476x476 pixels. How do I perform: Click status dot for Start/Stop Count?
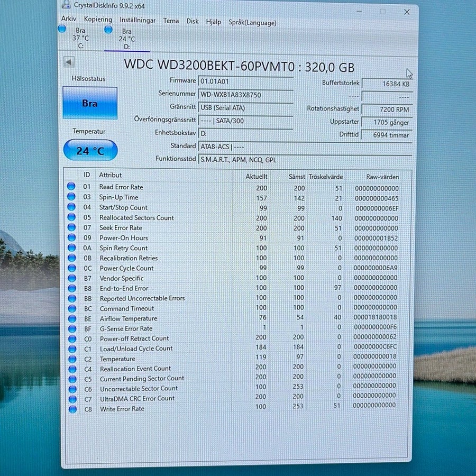pos(71,207)
